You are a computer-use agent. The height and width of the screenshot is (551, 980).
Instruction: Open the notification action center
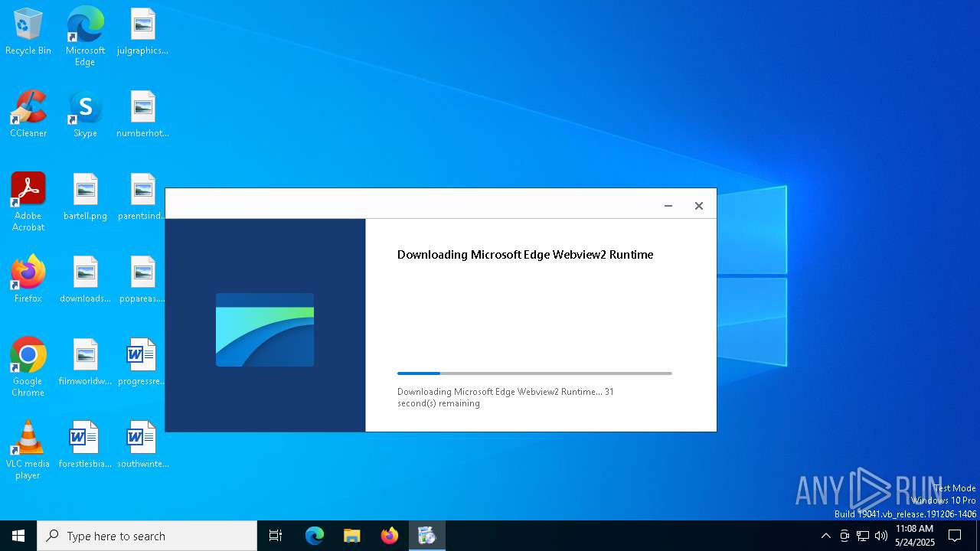[x=955, y=536]
